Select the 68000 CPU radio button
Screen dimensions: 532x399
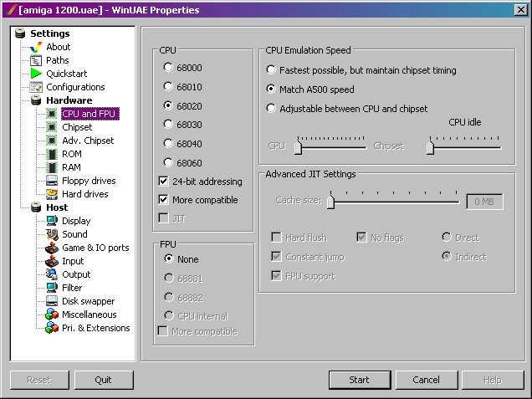point(168,67)
